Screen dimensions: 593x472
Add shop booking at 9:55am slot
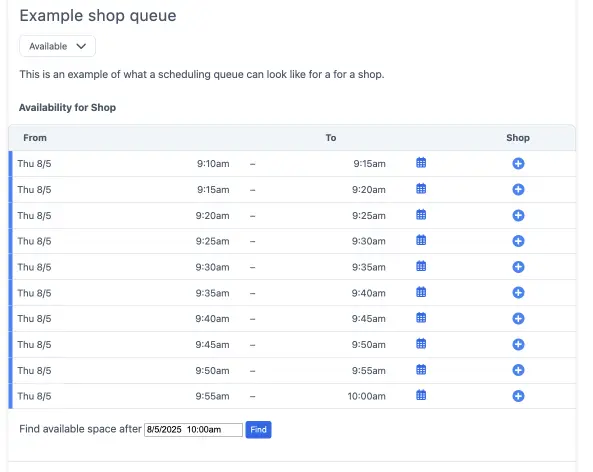coord(518,396)
